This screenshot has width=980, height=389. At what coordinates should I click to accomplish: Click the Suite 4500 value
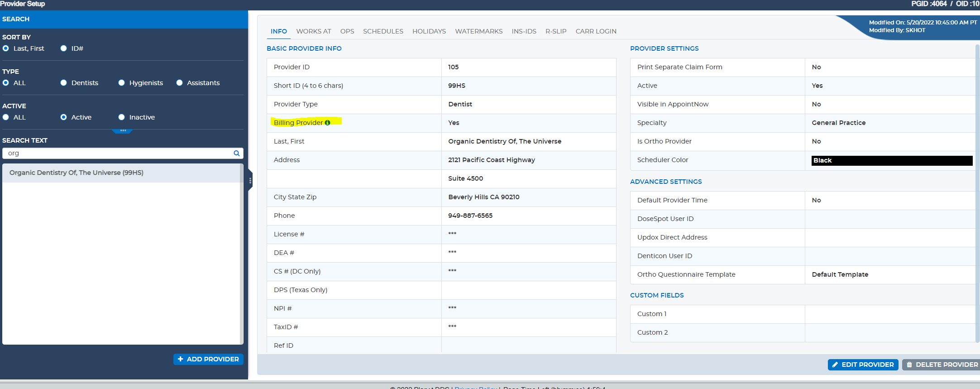(x=465, y=178)
